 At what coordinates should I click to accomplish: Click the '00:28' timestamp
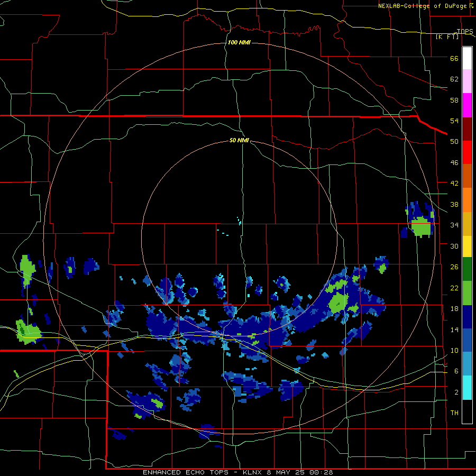(x=321, y=472)
